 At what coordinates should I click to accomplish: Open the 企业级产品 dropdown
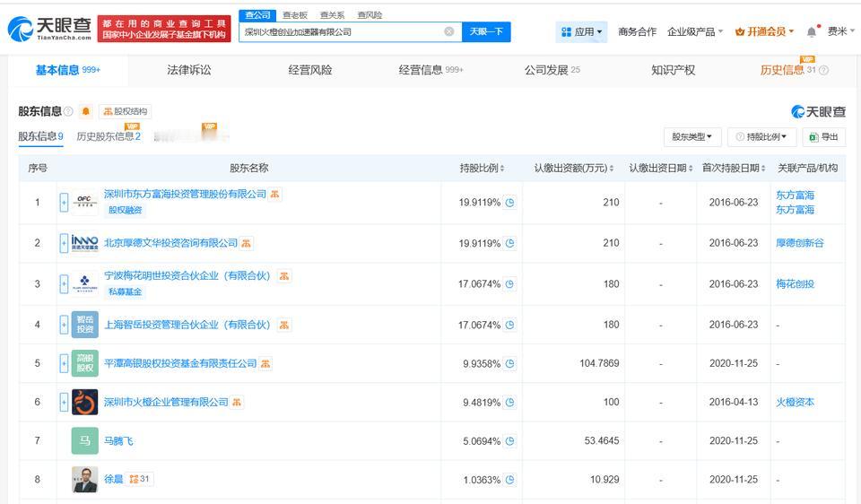694,32
